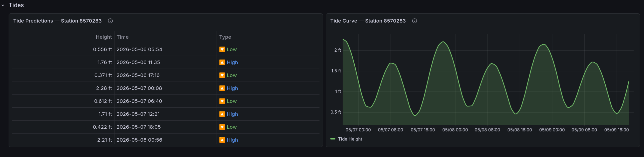Sort table by Height column header
644x157 pixels.
(103, 37)
